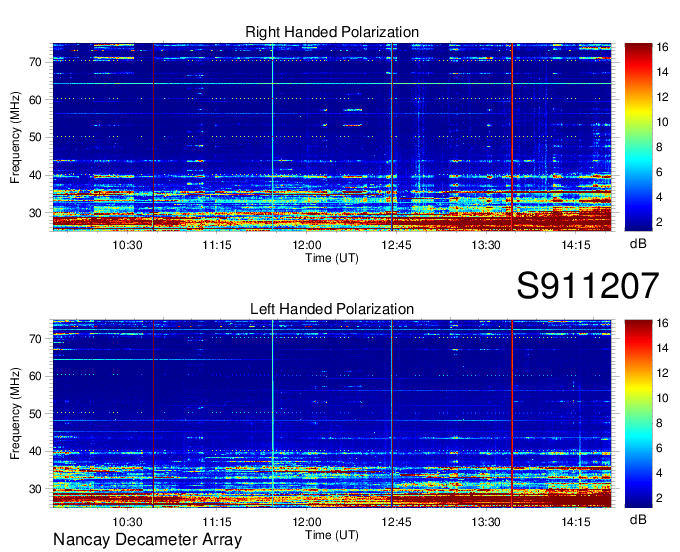This screenshot has height=552, width=680.
Task: Click the 60 MHz tick of Left Handed plot
Action: pyautogui.click(x=36, y=376)
